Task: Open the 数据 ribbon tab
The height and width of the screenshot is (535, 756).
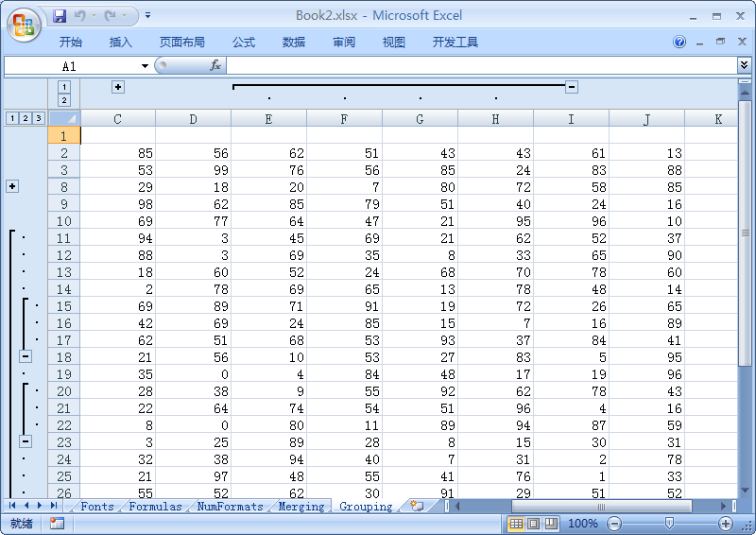Action: (x=294, y=43)
